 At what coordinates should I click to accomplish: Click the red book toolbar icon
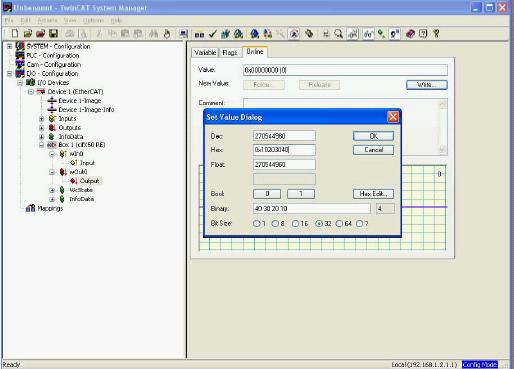pos(410,33)
